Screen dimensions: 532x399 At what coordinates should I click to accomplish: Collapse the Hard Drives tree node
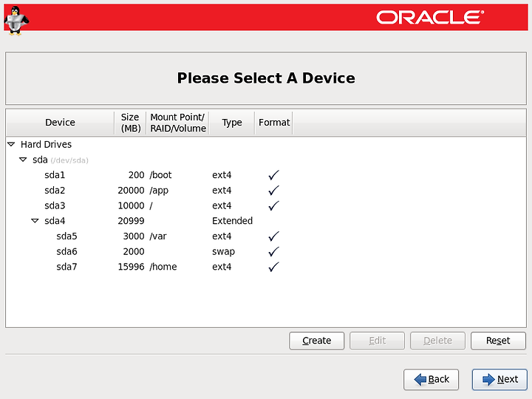pyautogui.click(x=11, y=144)
